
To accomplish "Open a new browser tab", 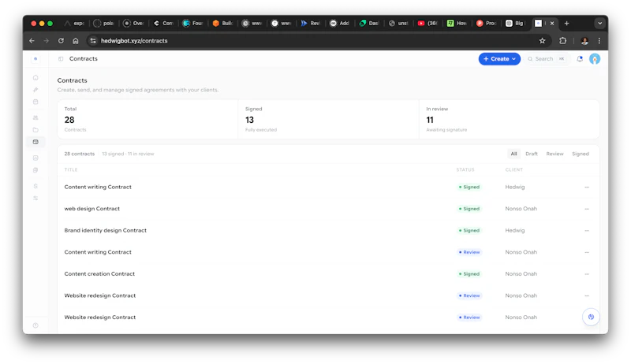I will pyautogui.click(x=566, y=24).
